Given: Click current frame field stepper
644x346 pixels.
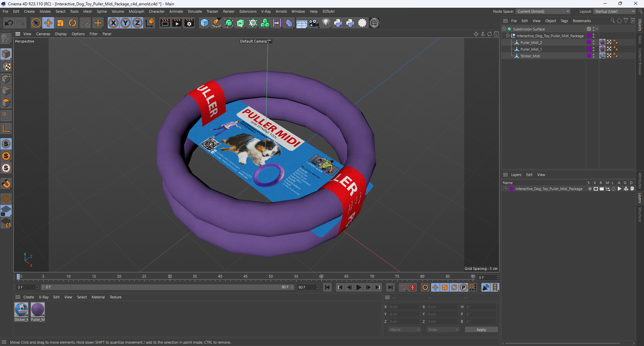Looking at the screenshot, I should [498, 278].
